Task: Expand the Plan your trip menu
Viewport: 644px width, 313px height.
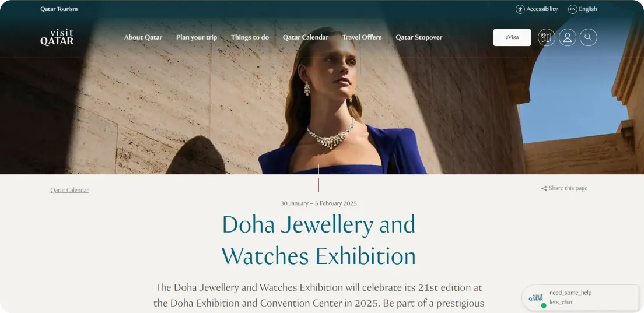Action: (x=197, y=37)
